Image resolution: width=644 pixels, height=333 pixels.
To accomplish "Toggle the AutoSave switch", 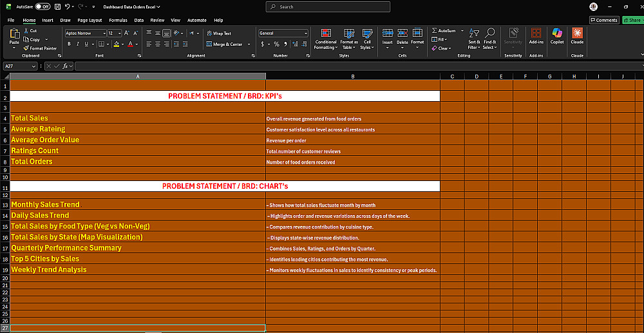I will tap(43, 6).
